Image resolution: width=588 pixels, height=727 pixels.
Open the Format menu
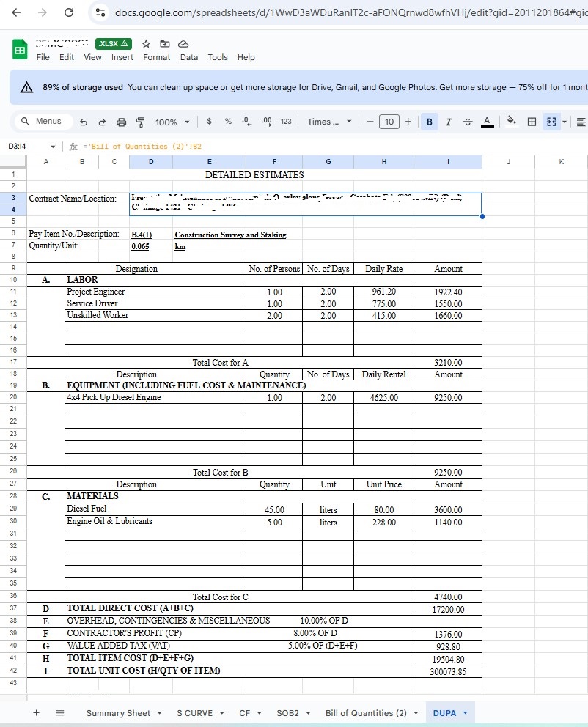pyautogui.click(x=157, y=57)
